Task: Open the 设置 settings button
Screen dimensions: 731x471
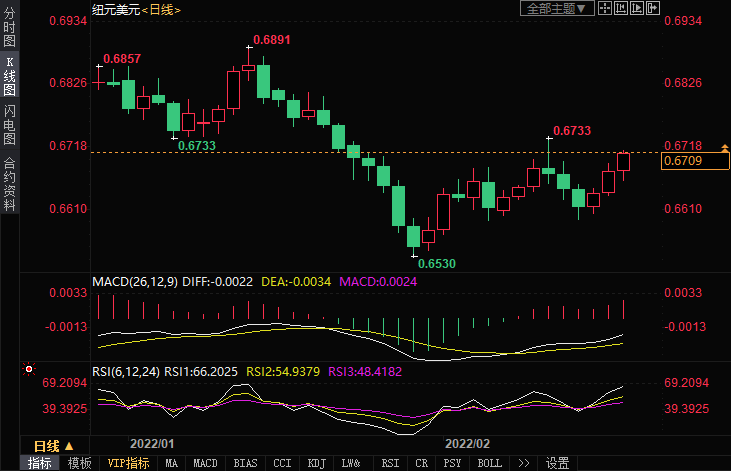Action: [557, 463]
